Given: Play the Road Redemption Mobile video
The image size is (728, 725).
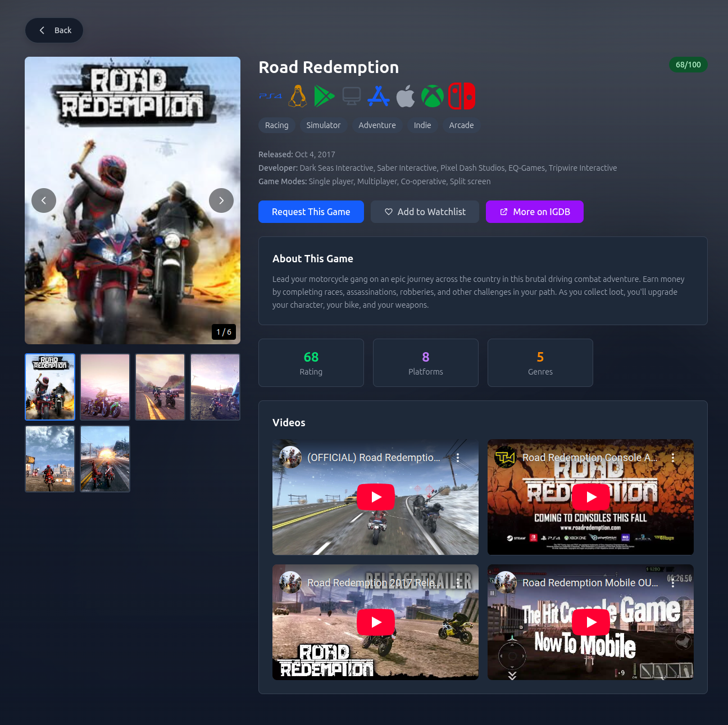Looking at the screenshot, I should tap(591, 622).
